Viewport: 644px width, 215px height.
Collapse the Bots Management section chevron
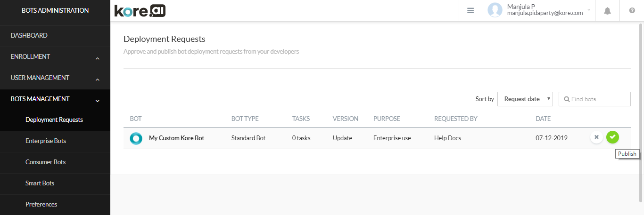[98, 101]
